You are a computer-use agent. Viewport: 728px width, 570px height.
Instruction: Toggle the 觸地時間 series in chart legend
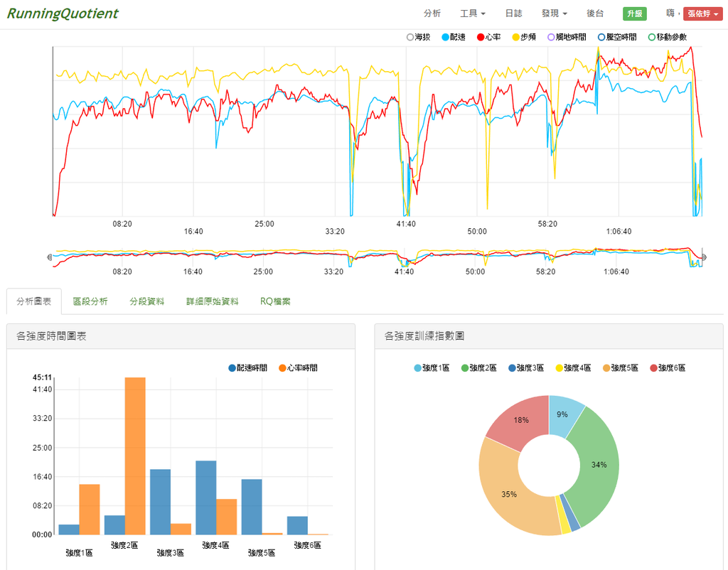[x=567, y=37]
